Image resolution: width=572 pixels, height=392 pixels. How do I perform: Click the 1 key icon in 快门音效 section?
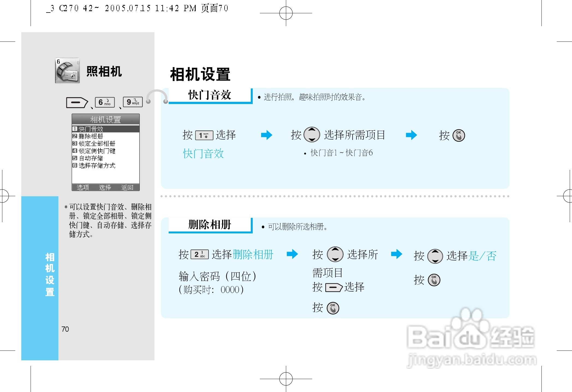tap(204, 135)
